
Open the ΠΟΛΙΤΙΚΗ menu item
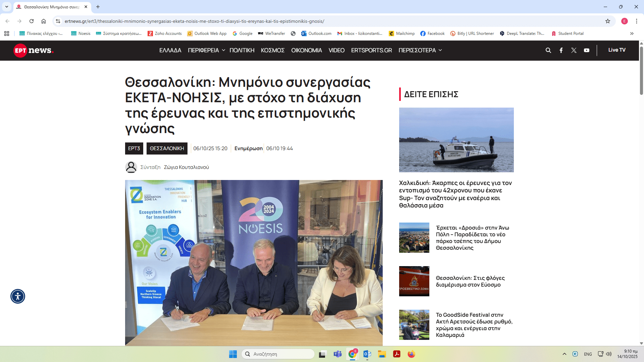coord(242,50)
